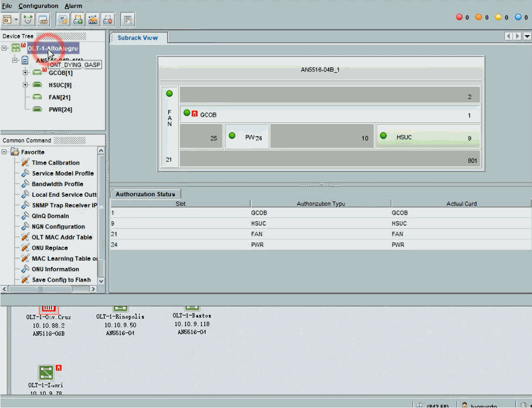Click the Actual Card column header
The width and height of the screenshot is (532, 408).
click(461, 203)
